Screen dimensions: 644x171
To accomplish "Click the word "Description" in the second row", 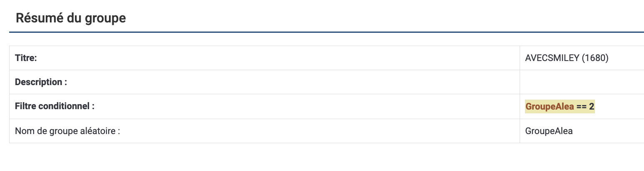I will 38,82.
